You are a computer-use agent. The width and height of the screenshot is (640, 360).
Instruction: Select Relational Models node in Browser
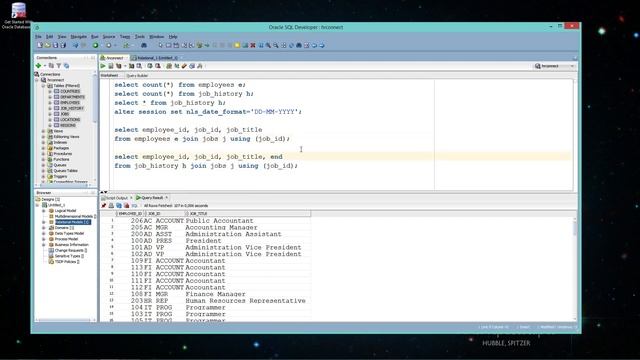pos(72,222)
